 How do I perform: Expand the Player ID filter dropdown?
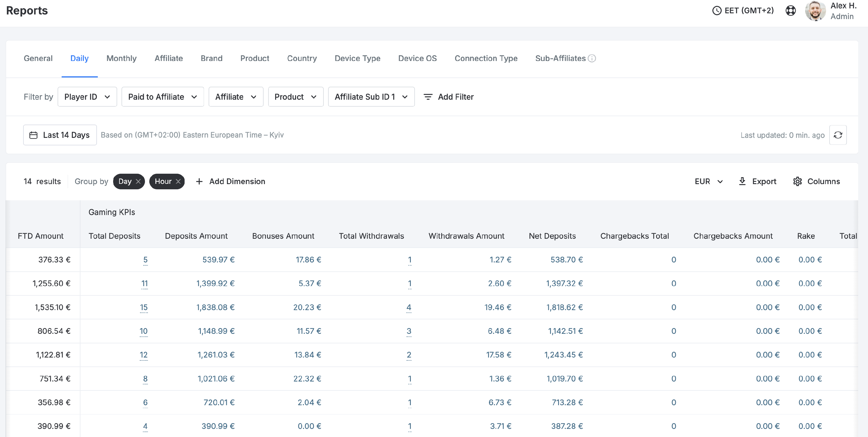pyautogui.click(x=87, y=97)
